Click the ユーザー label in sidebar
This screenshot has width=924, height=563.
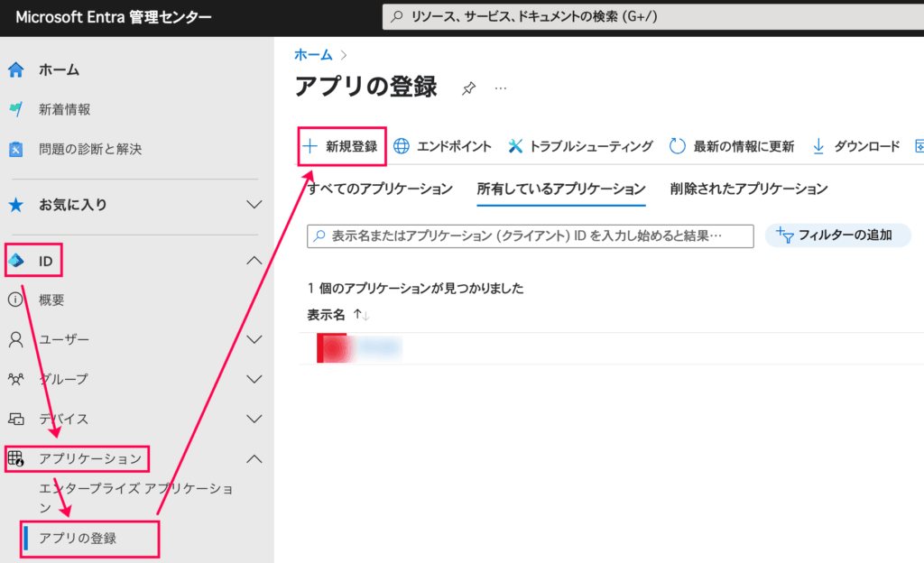click(64, 340)
